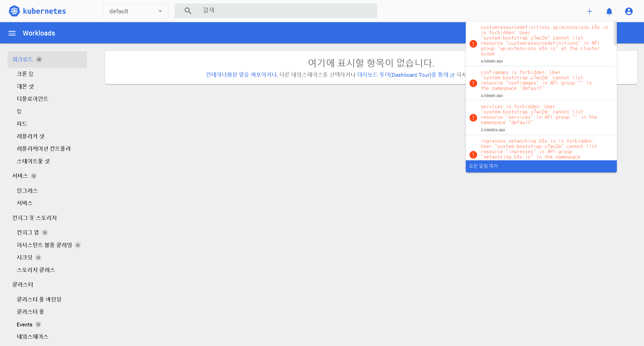This screenshot has height=346, width=644.
Task: Click the external link icon after Dashboard Tour
Action: pyautogui.click(x=452, y=75)
